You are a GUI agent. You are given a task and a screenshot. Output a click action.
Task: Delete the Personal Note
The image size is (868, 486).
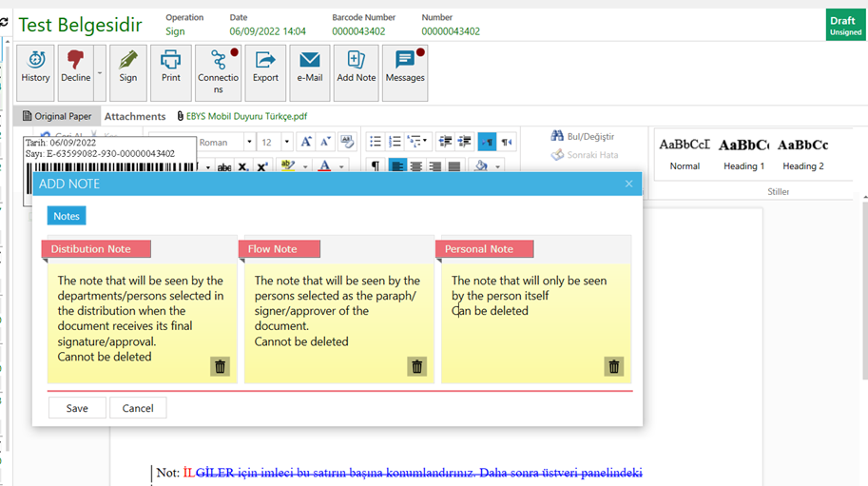(x=613, y=366)
